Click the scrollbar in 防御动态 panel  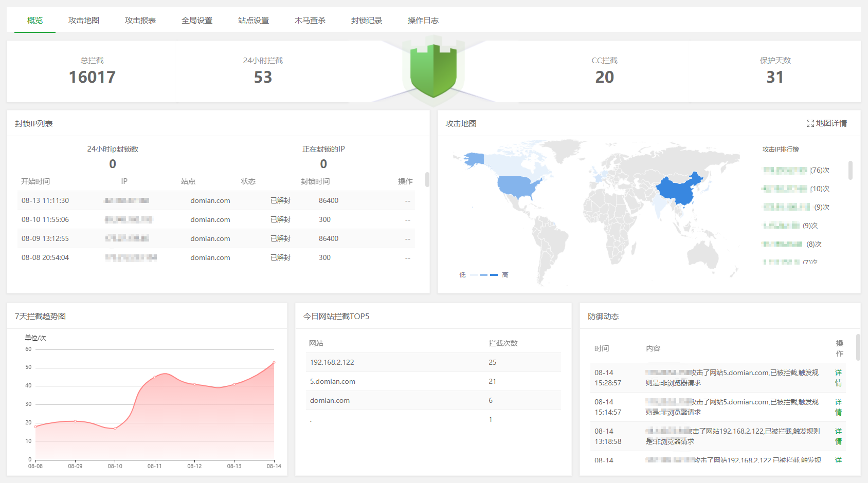858,348
